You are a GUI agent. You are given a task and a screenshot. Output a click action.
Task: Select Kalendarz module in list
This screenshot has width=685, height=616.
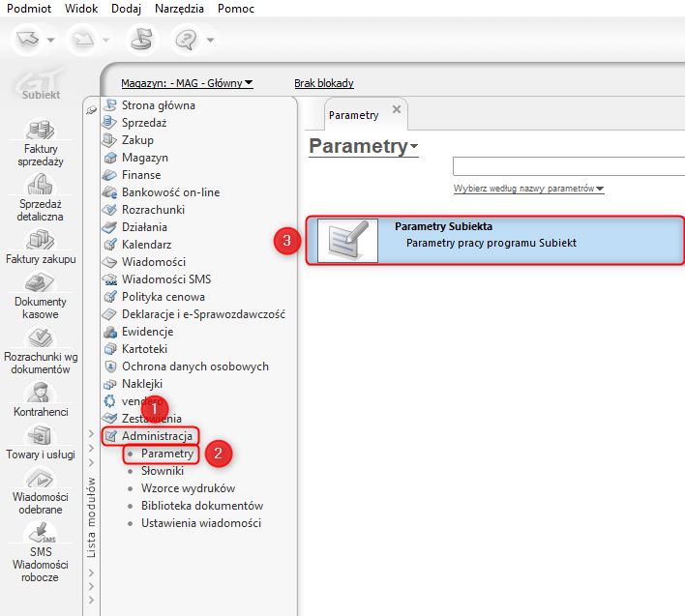(146, 245)
